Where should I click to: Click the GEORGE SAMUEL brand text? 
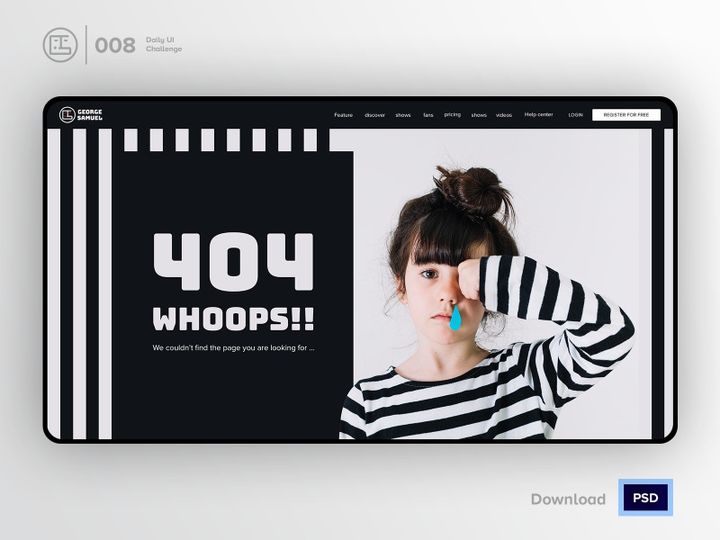pyautogui.click(x=90, y=115)
